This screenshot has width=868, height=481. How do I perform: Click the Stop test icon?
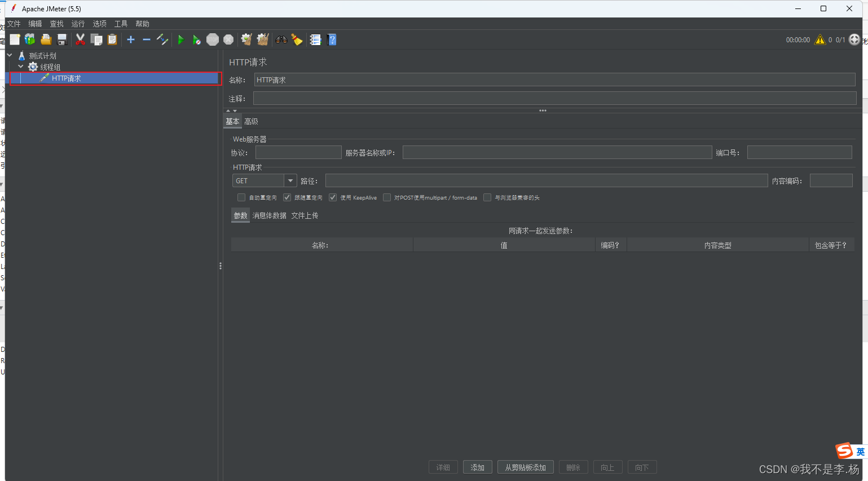click(213, 39)
